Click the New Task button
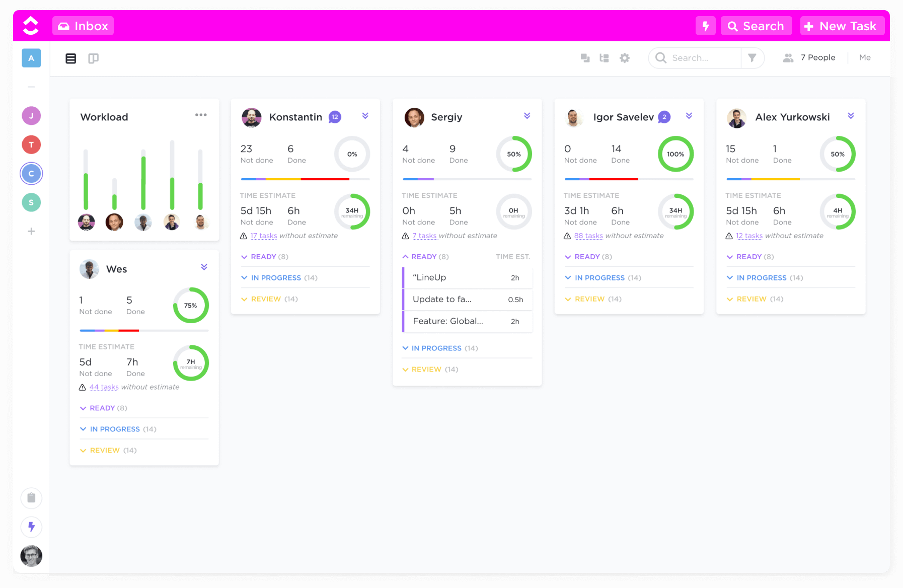The width and height of the screenshot is (903, 588). click(842, 26)
